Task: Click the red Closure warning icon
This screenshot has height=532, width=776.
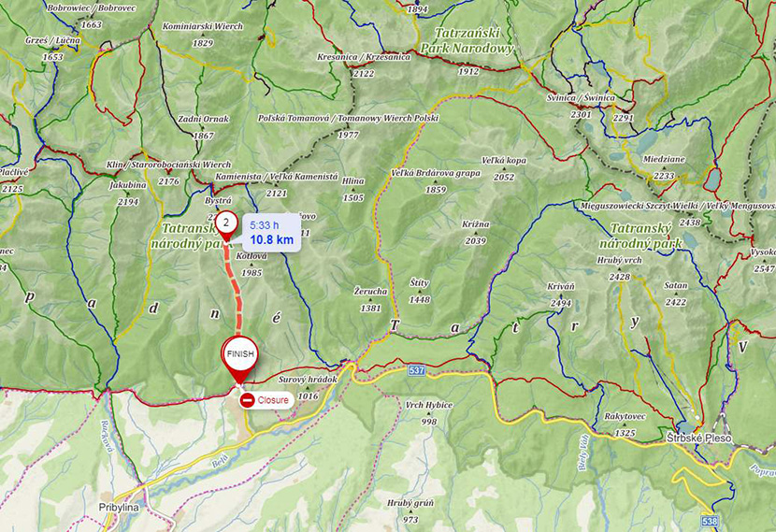Action: [x=247, y=400]
